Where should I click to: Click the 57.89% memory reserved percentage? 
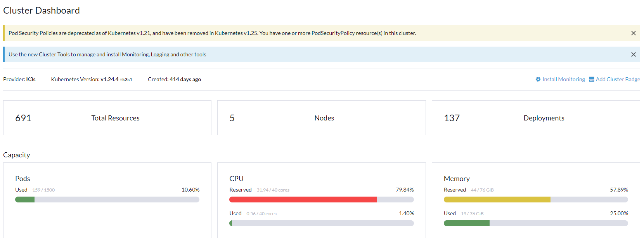(x=619, y=190)
